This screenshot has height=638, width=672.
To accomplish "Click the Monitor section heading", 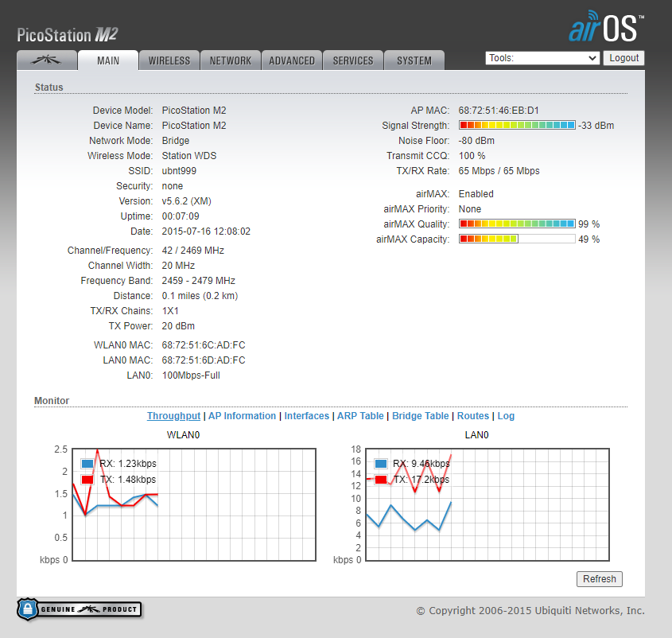I will (52, 400).
